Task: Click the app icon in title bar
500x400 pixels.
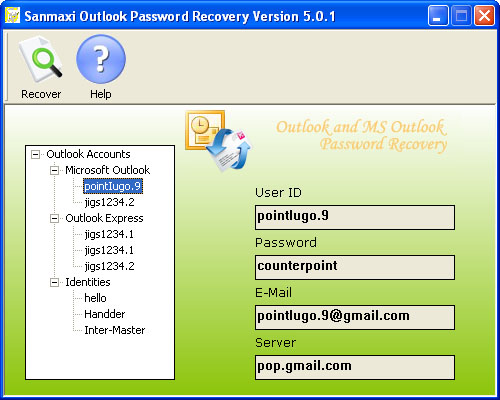Action: click(x=12, y=15)
